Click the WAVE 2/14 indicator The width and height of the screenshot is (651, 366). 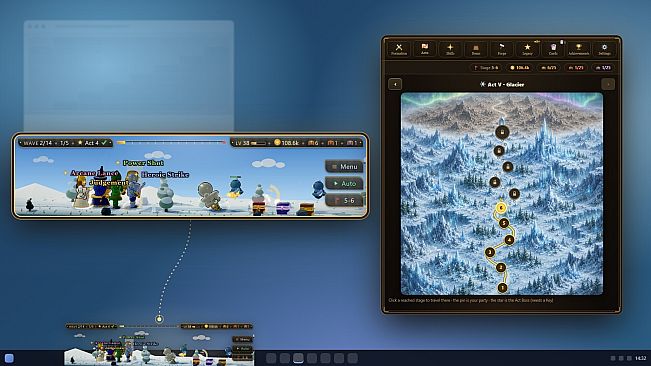(x=38, y=143)
